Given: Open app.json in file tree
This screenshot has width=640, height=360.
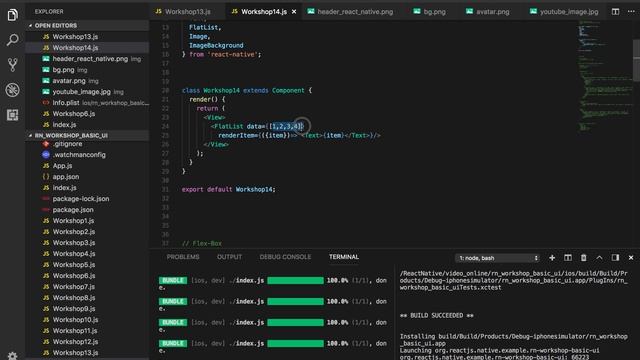Looking at the screenshot, I should coord(87,177).
